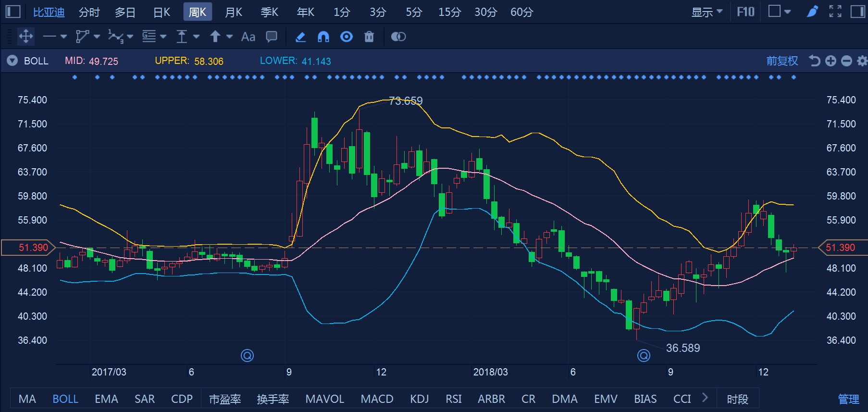This screenshot has height=412, width=868.
Task: Select the EMA indicator
Action: (x=106, y=399)
